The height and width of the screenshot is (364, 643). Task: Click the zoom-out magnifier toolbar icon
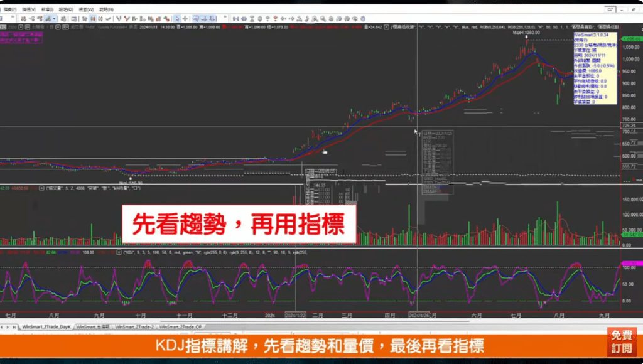[x=323, y=18]
